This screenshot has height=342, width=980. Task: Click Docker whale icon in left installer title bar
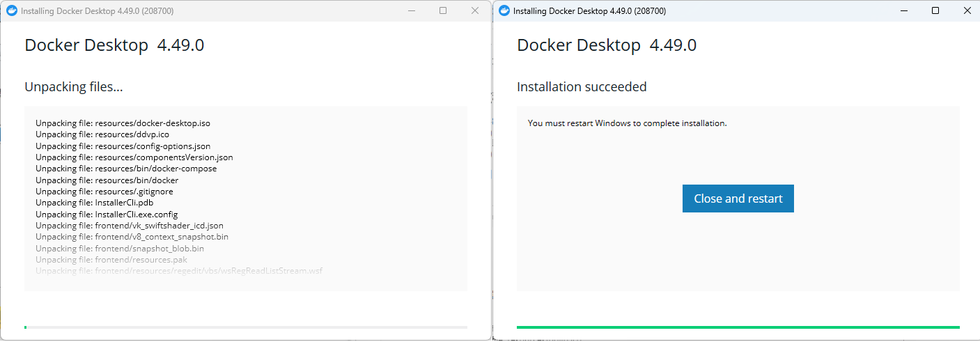[12, 11]
